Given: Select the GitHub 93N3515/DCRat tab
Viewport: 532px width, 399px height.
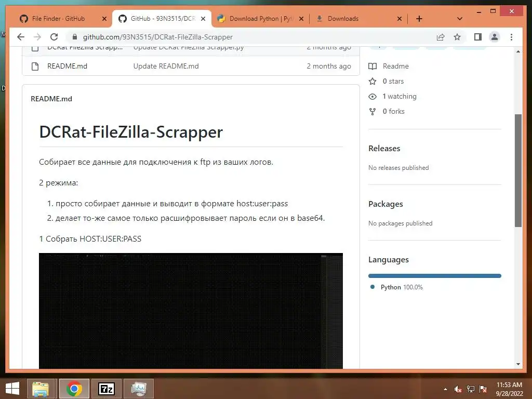Looking at the screenshot, I should coord(163,19).
